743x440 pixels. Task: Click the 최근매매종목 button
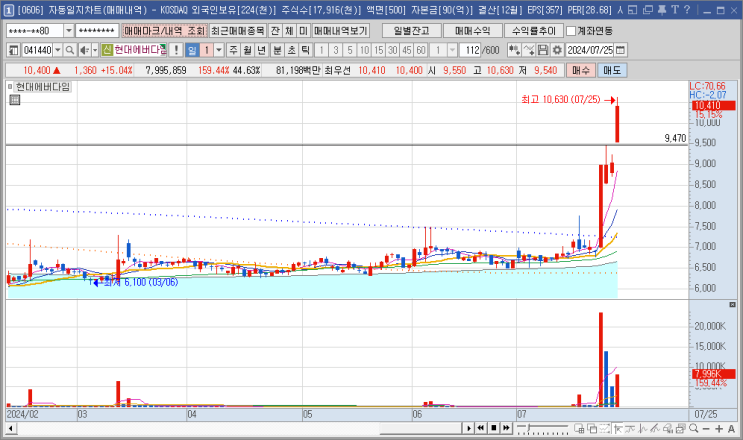(x=238, y=31)
